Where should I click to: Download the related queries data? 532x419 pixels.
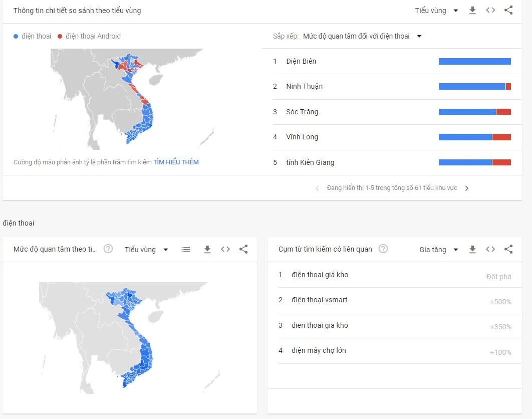(472, 250)
